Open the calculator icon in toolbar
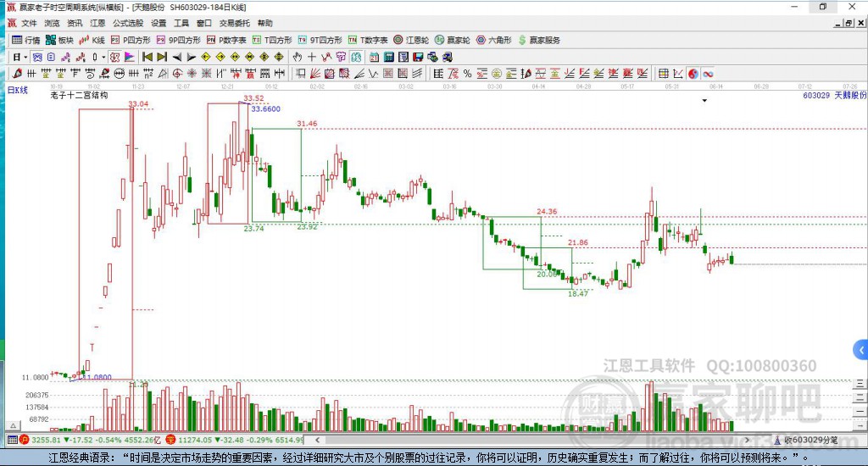 click(388, 57)
